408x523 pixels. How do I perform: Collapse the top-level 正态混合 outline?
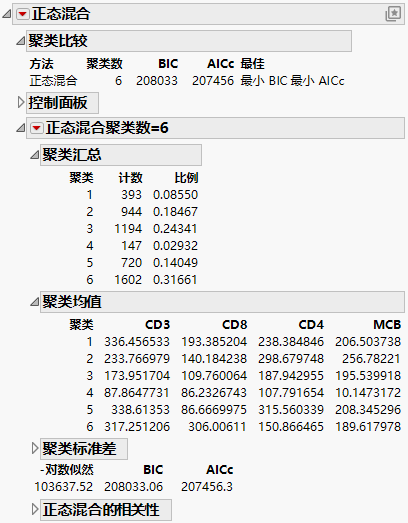[x=6, y=14]
